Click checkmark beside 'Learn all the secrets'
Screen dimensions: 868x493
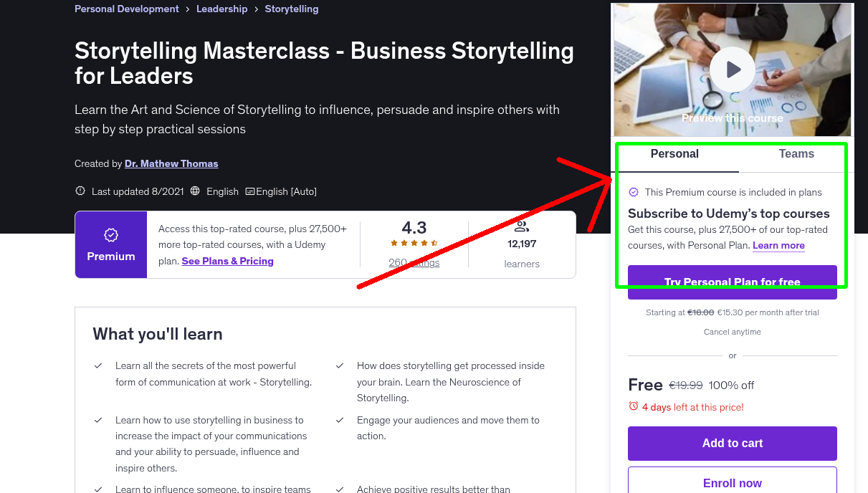pyautogui.click(x=98, y=365)
